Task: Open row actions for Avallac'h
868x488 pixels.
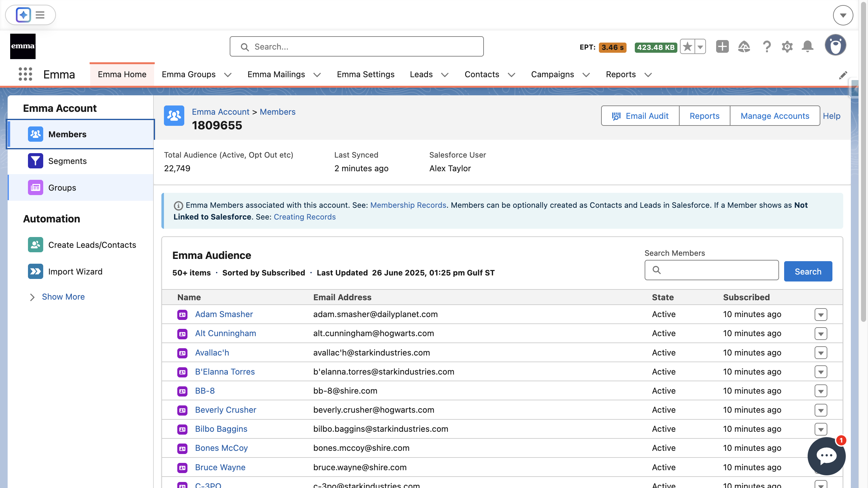Action: click(x=821, y=353)
